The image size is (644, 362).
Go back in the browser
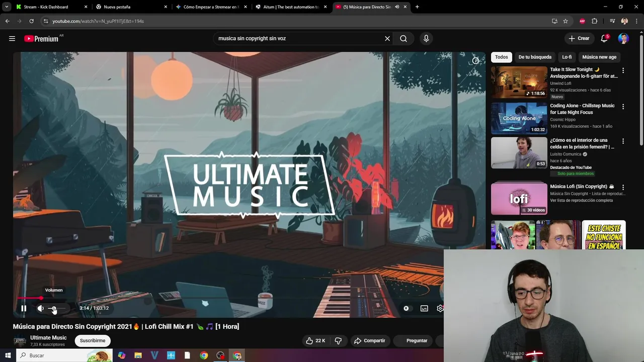tap(7, 21)
